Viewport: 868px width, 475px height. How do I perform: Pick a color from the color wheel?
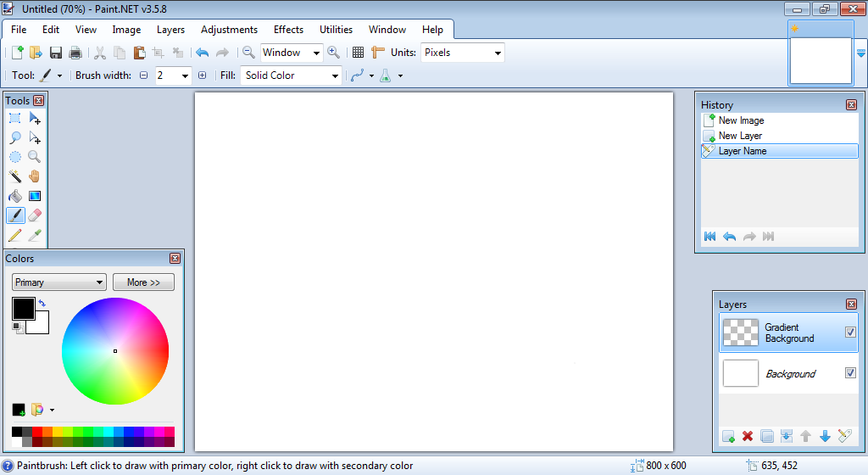(x=115, y=351)
